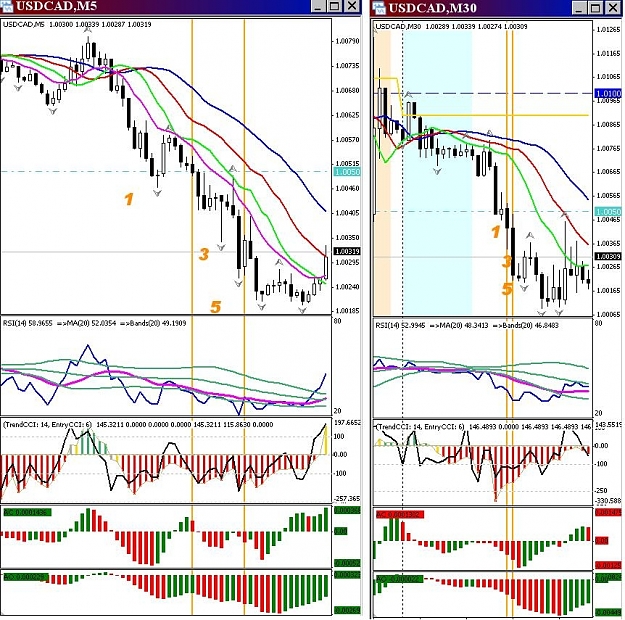625x620 pixels.
Task: Click the 1.00185 price label on M5 axis
Action: click(x=347, y=311)
